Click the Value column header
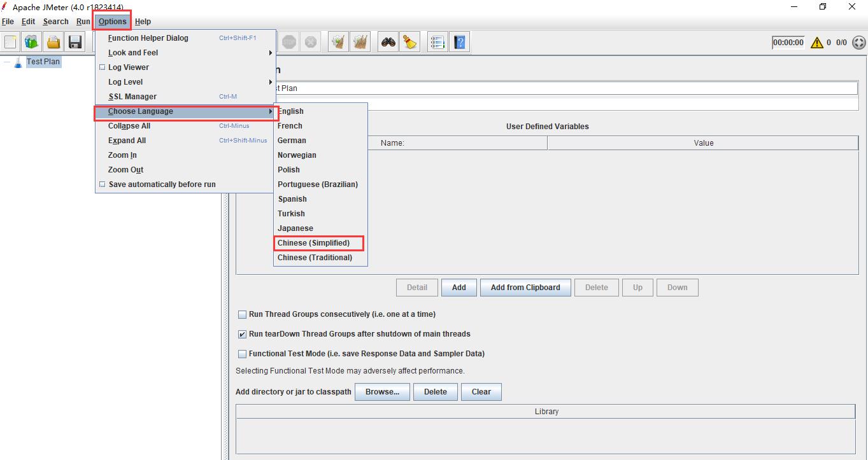Screen dimensions: 868x460 coord(703,143)
